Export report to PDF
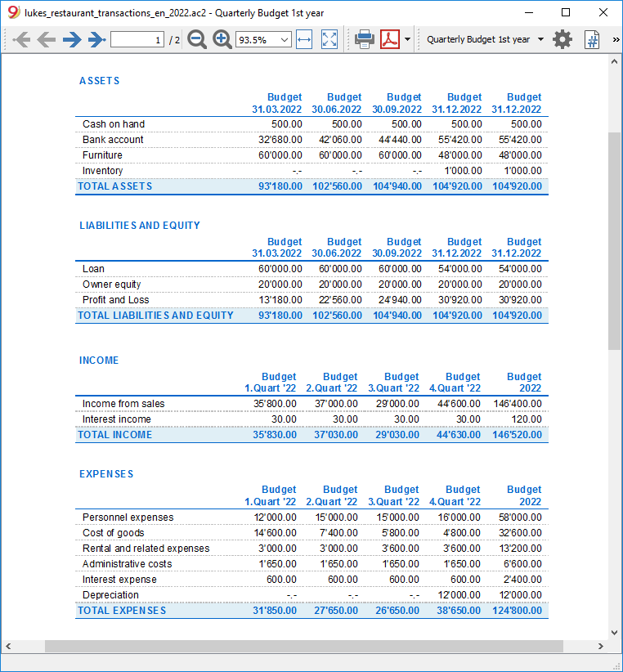The image size is (623, 672). [x=390, y=39]
